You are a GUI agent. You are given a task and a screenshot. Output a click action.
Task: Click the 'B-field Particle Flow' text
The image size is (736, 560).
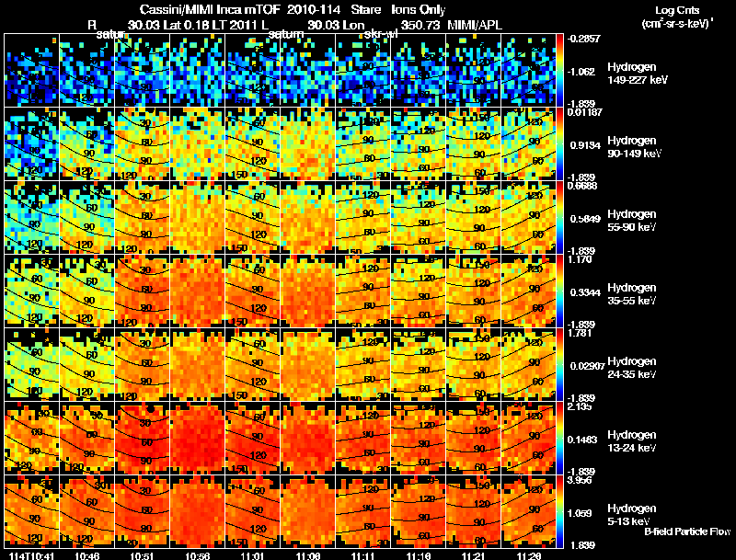[x=687, y=531]
